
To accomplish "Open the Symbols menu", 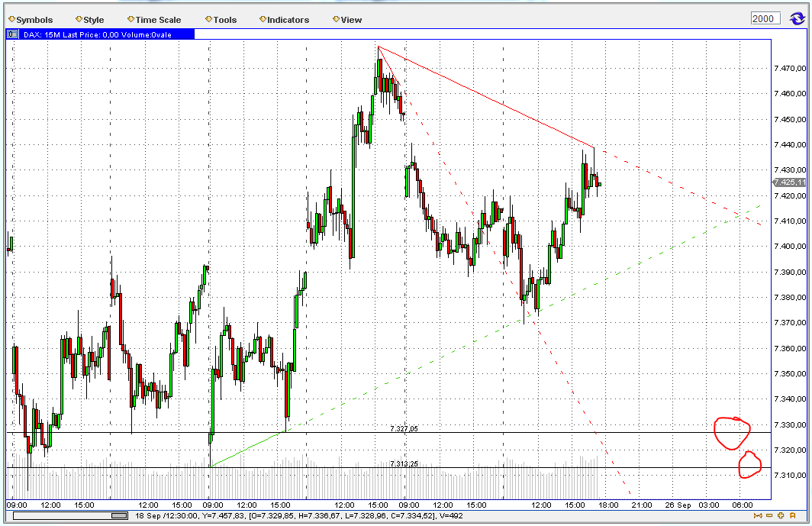I will [x=31, y=20].
